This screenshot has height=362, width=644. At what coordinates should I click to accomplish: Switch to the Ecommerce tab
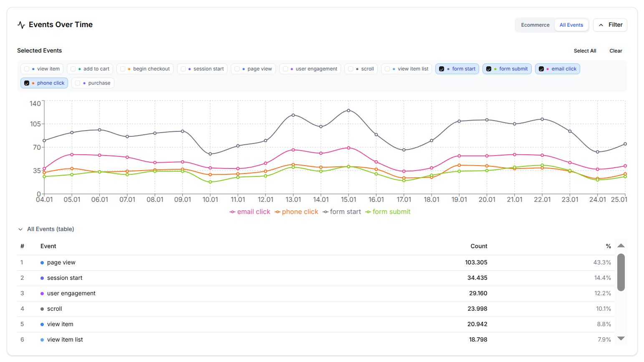pos(535,25)
